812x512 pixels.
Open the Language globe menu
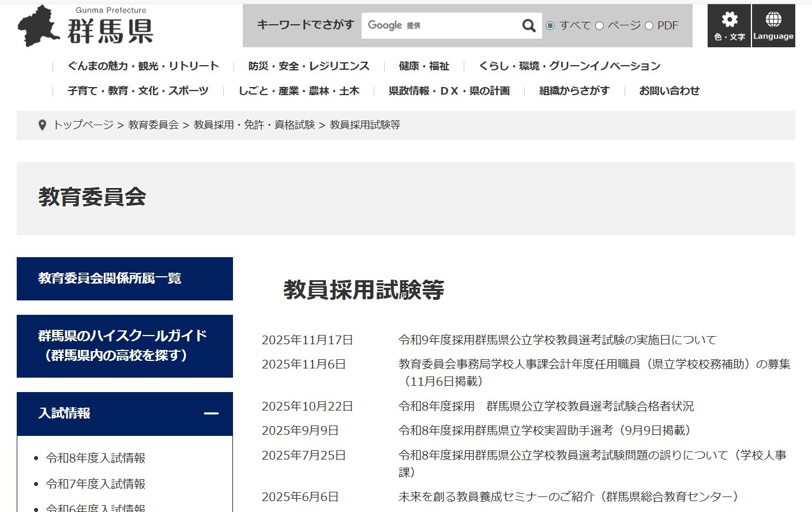tap(773, 26)
